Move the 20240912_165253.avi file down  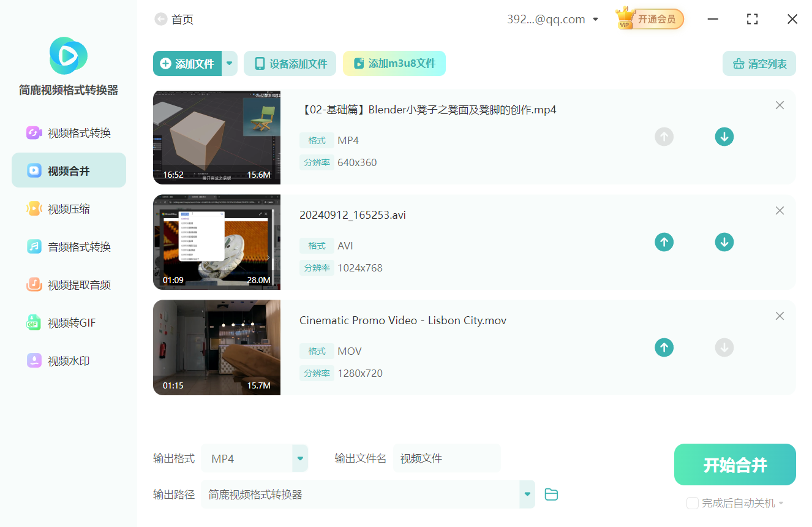pos(724,242)
